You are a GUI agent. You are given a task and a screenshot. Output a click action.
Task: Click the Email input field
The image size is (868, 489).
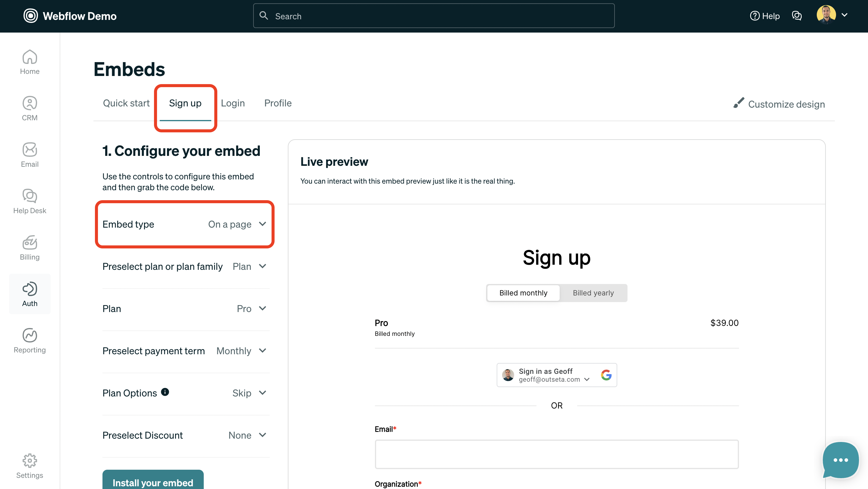tap(556, 454)
